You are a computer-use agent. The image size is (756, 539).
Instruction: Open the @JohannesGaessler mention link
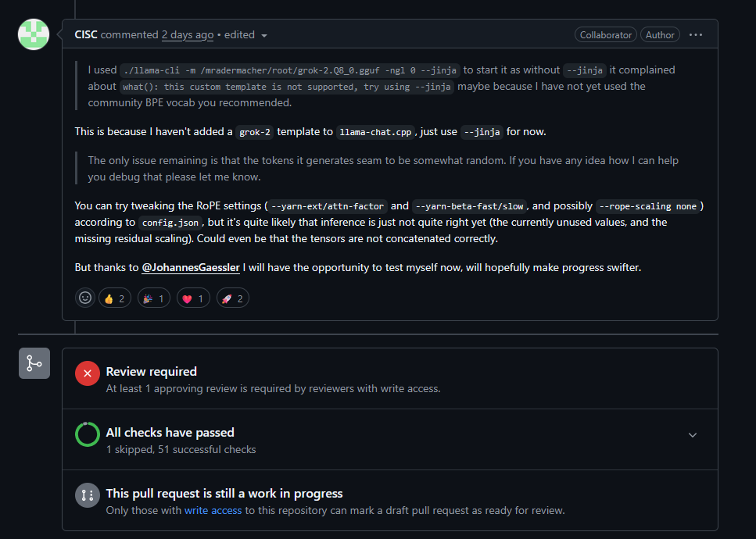pyautogui.click(x=191, y=267)
